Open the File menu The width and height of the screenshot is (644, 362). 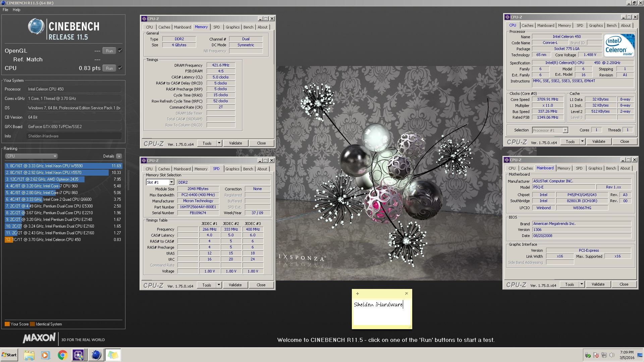point(5,10)
